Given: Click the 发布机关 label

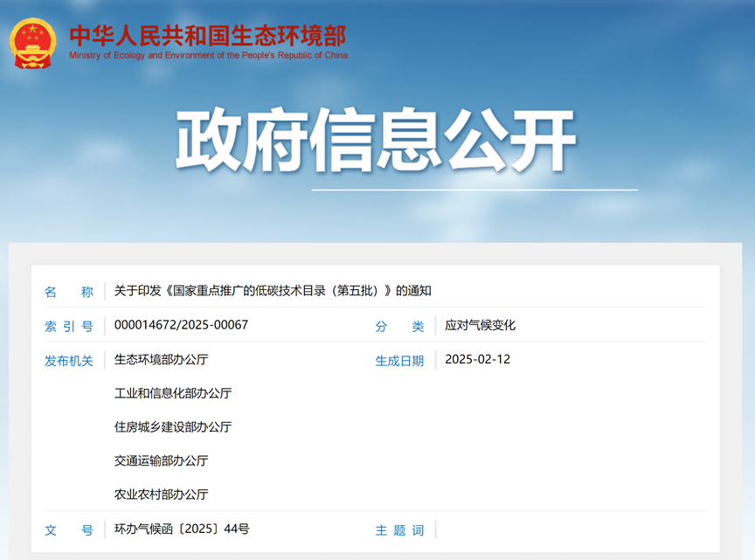Looking at the screenshot, I should pos(68,359).
